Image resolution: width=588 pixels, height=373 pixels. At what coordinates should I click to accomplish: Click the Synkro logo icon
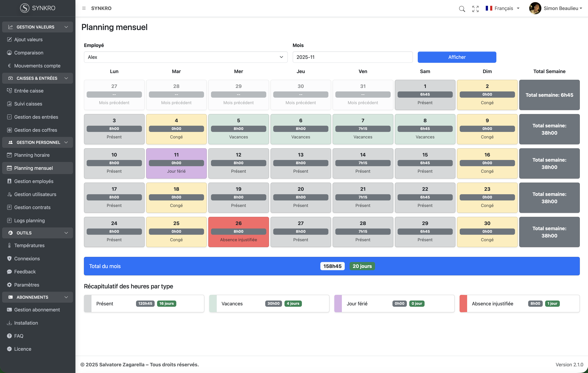(25, 8)
